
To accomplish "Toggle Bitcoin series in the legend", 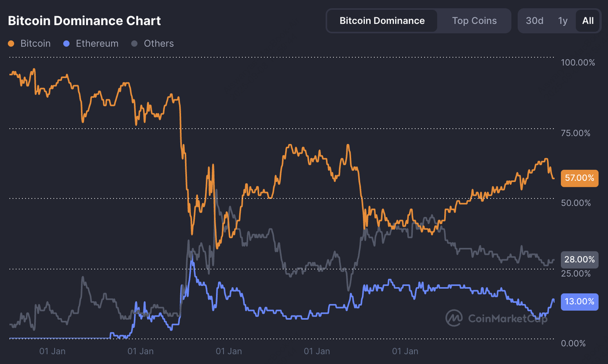I will coord(29,44).
